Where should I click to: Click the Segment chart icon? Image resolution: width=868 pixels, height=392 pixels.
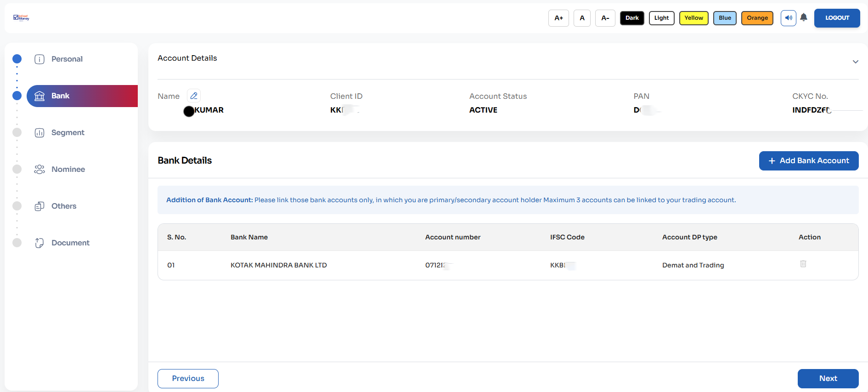(x=39, y=132)
